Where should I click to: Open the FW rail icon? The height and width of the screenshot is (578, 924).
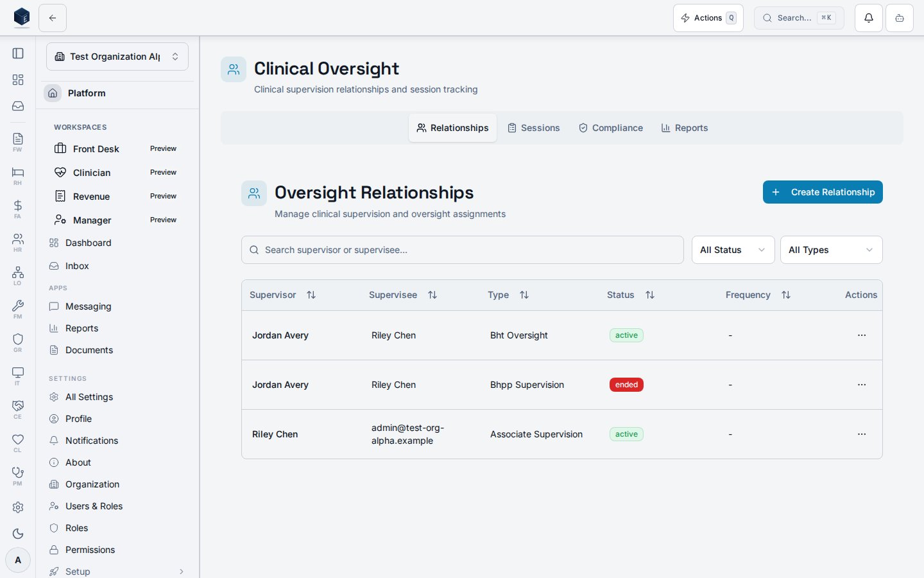[18, 142]
